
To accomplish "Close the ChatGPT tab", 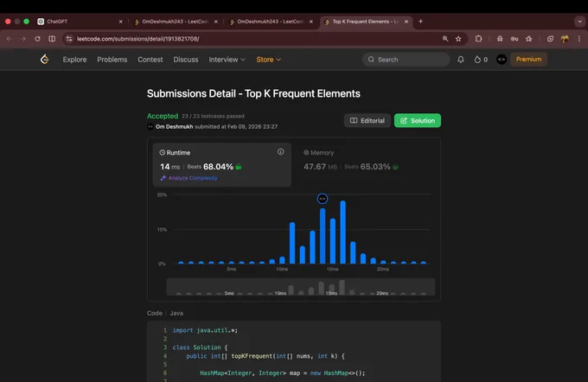I will tap(121, 22).
